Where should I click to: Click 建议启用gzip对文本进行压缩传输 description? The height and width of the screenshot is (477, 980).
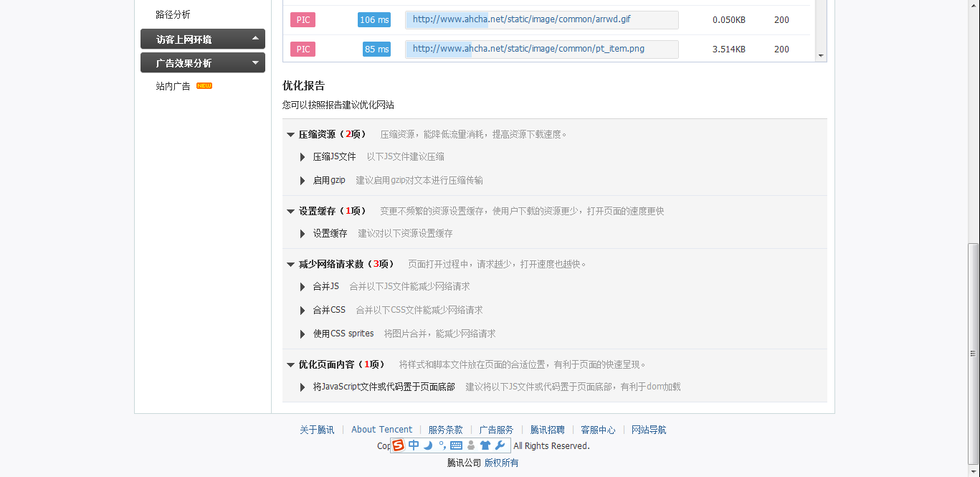(419, 180)
